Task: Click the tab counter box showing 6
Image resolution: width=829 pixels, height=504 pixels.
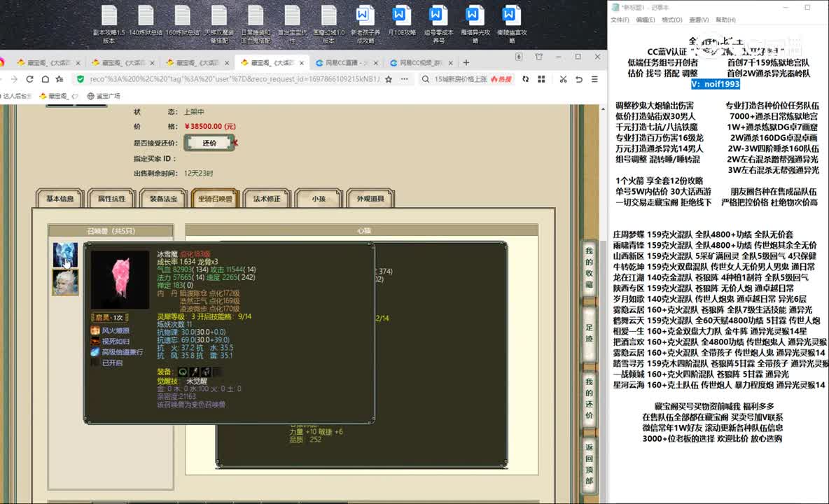Action: [520, 57]
